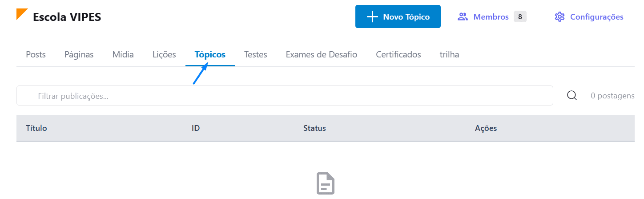The height and width of the screenshot is (199, 644).
Task: Click the Status column header
Action: click(314, 128)
